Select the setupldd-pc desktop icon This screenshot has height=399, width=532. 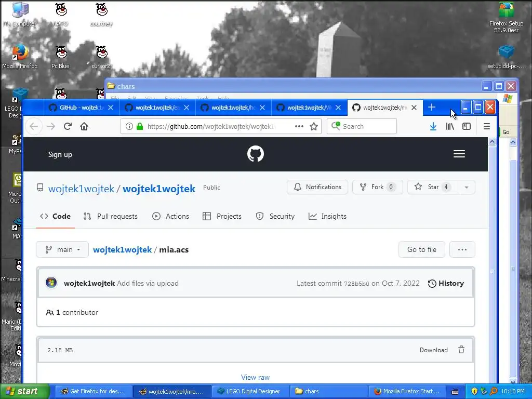click(506, 57)
